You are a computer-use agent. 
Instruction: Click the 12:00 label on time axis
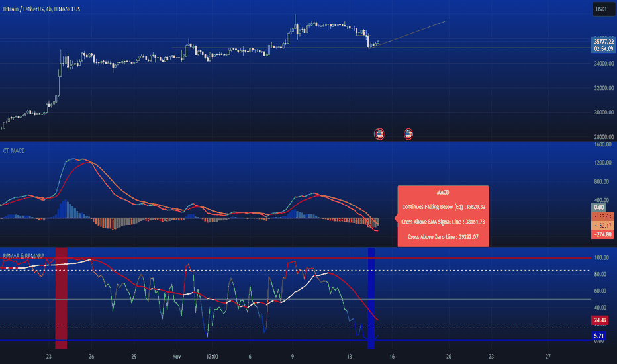click(x=212, y=357)
